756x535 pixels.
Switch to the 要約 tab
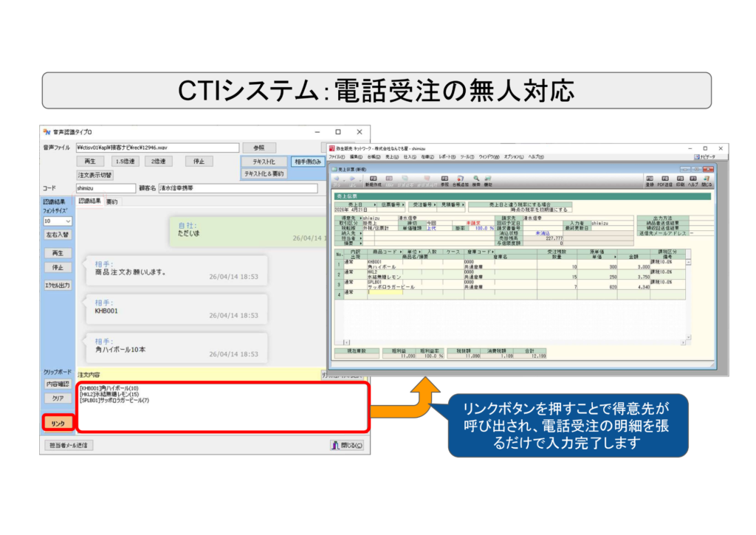tap(112, 201)
